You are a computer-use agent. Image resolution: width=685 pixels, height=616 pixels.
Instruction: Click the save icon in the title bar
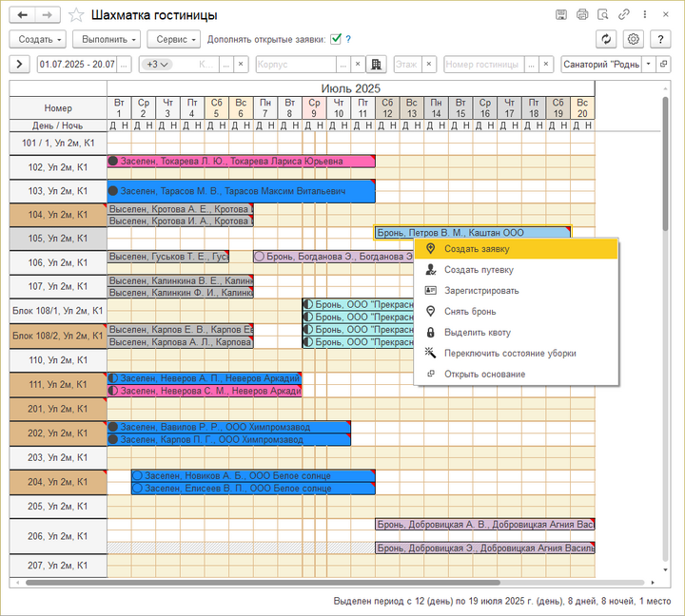coord(561,14)
